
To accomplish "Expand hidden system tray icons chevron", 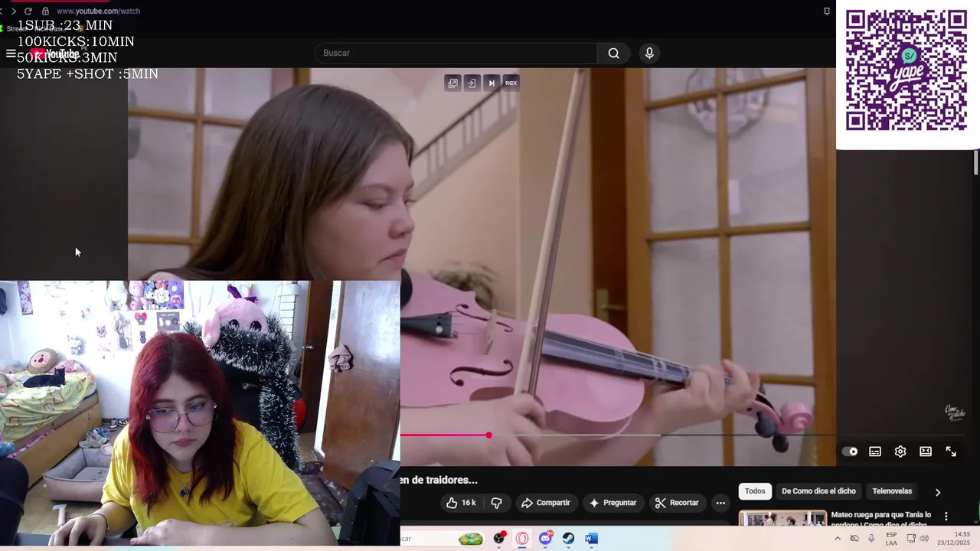I will pos(837,539).
